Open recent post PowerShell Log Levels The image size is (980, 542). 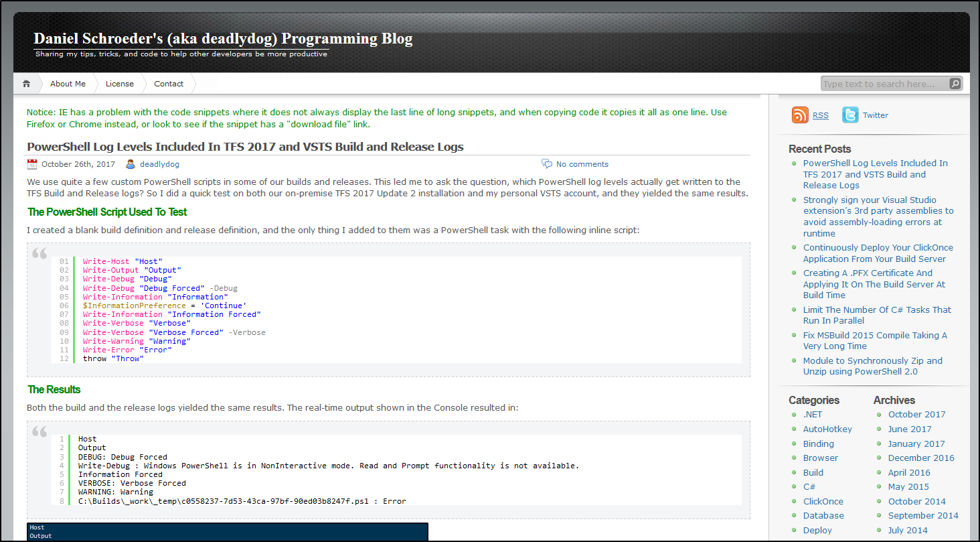pos(876,174)
